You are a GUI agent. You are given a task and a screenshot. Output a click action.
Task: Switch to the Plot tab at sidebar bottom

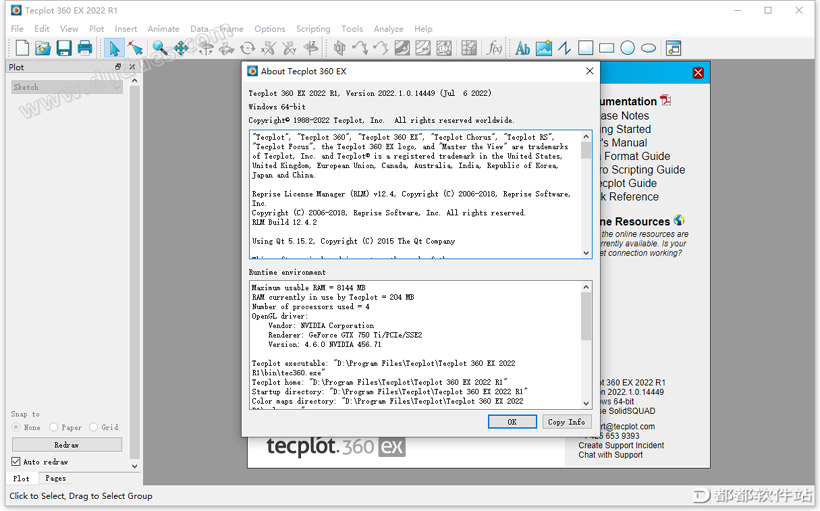[21, 478]
